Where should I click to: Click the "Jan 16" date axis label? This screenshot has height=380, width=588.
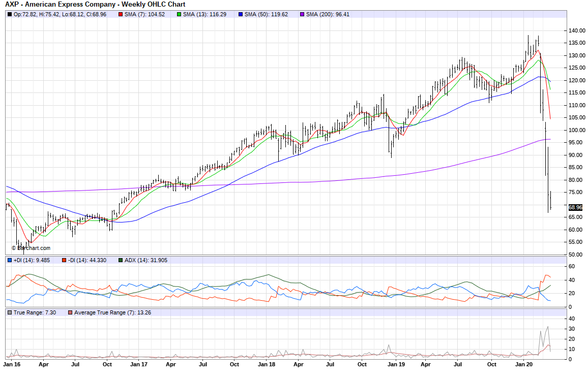[12, 364]
